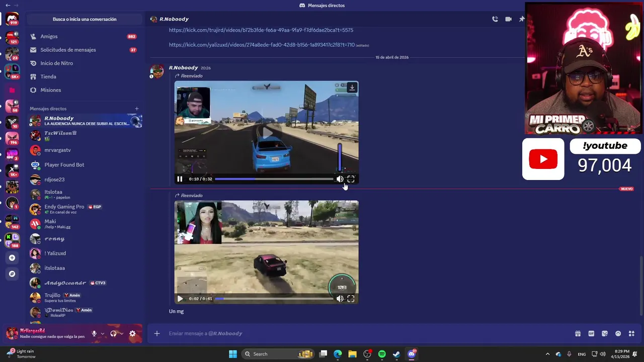Expand headphone output options arrow
644x362 pixels.
click(x=121, y=333)
